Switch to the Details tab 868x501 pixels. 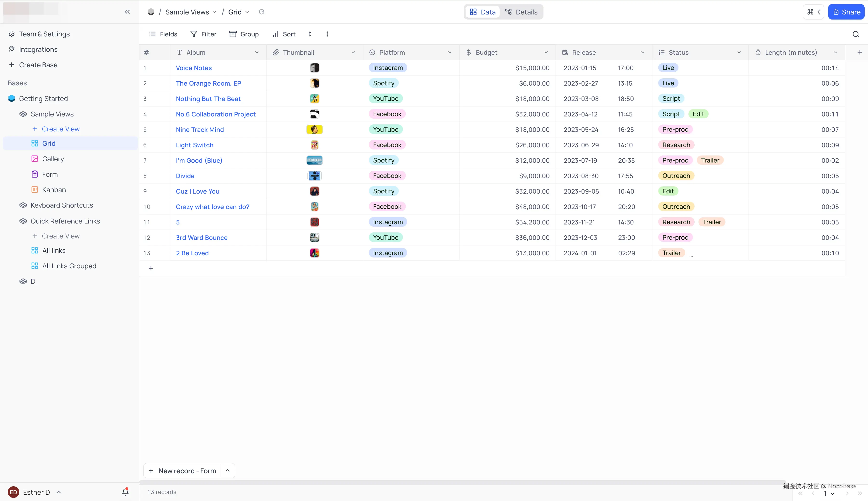[x=521, y=11]
